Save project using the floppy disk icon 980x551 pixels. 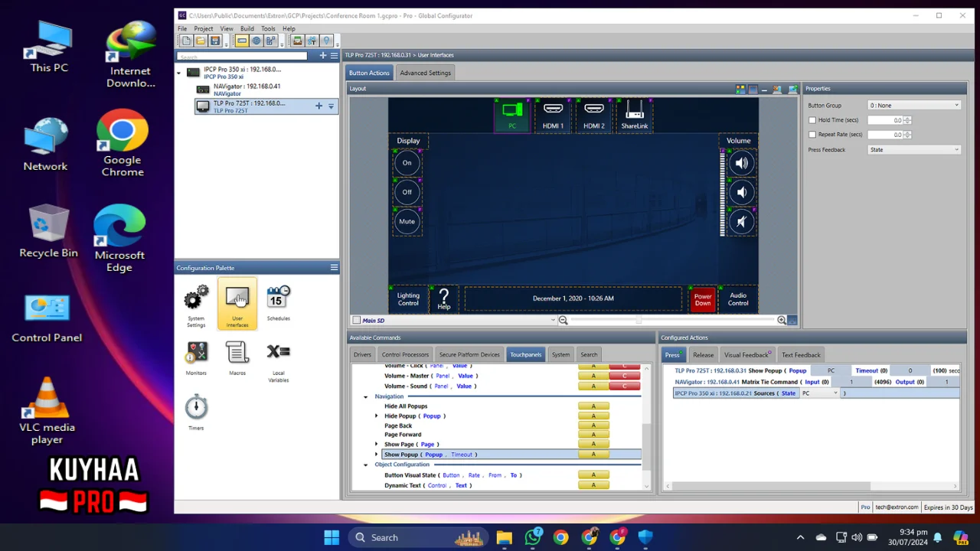[x=215, y=41]
